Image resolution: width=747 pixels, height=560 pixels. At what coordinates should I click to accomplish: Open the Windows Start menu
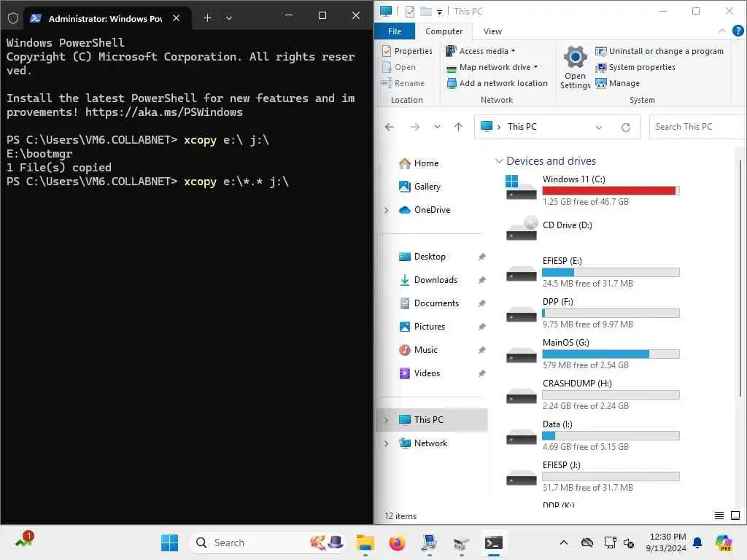point(169,542)
